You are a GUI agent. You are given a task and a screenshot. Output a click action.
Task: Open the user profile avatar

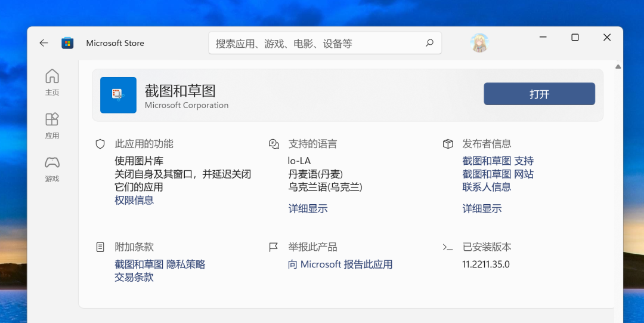(x=479, y=43)
